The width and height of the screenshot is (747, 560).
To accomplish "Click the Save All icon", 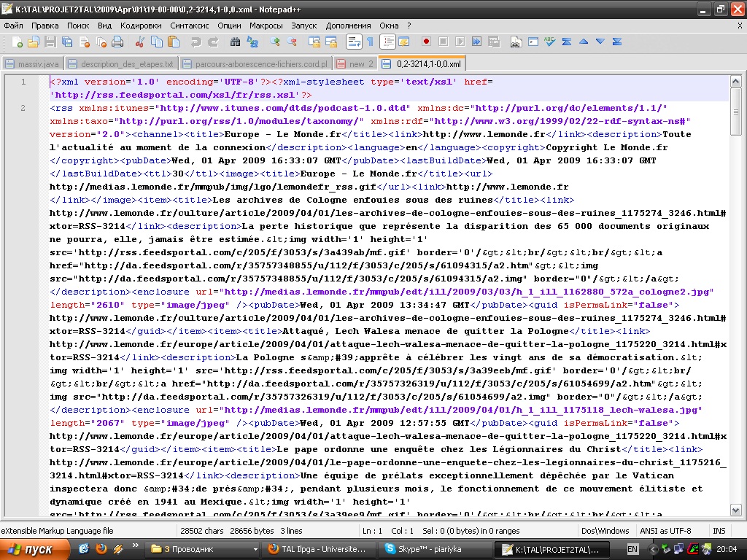I will [67, 42].
